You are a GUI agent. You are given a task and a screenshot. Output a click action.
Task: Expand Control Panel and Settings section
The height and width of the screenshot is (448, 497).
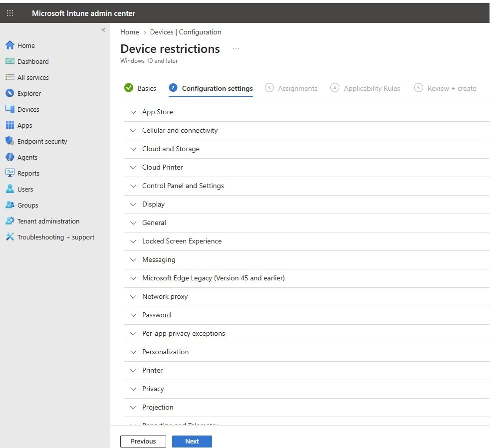(306, 186)
